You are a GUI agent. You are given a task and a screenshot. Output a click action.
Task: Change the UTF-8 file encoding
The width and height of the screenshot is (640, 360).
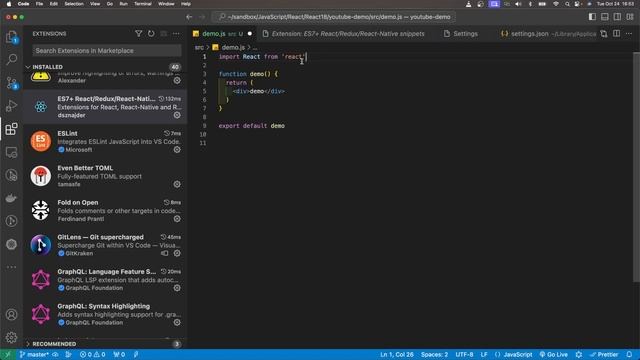coord(464,354)
